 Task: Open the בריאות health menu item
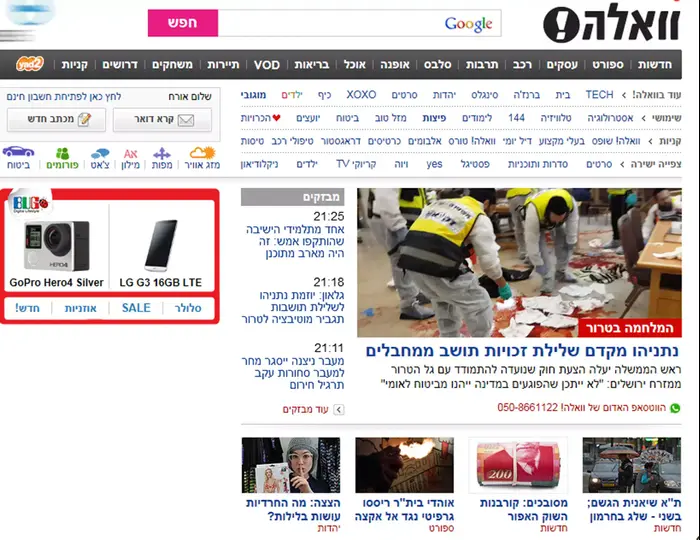(312, 65)
